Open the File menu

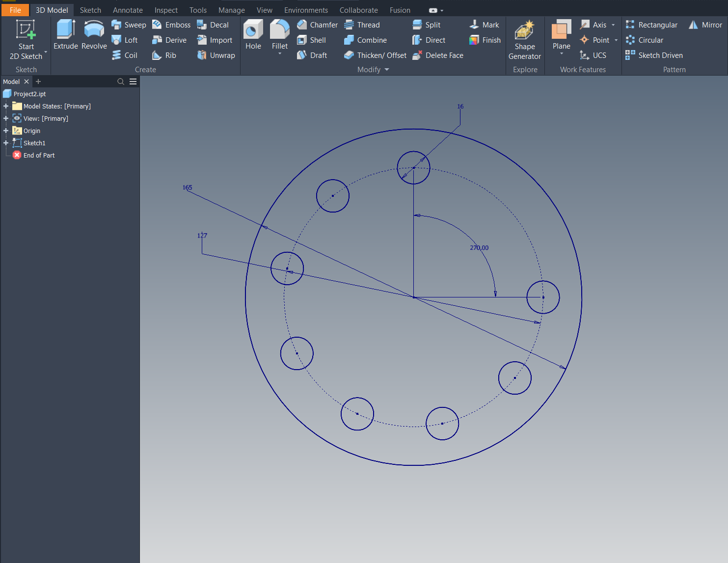click(x=15, y=10)
